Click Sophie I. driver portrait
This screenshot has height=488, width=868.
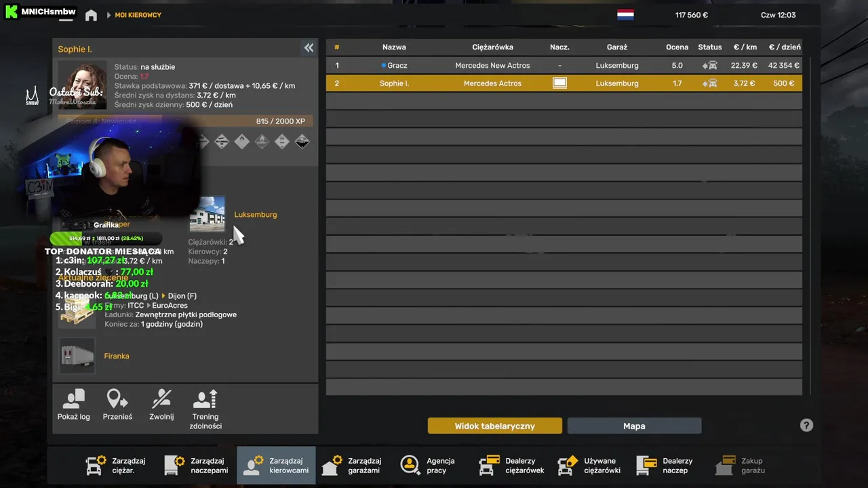pos(82,85)
